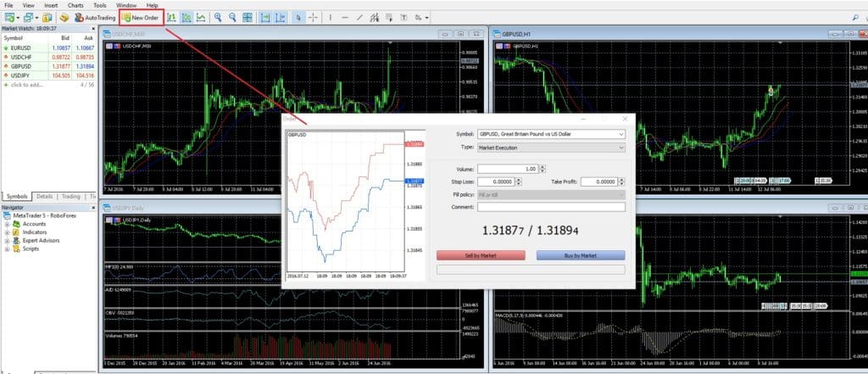Select EURUSD row in Market Watch
Image resolution: width=868 pixels, height=374 pixels.
[x=48, y=47]
